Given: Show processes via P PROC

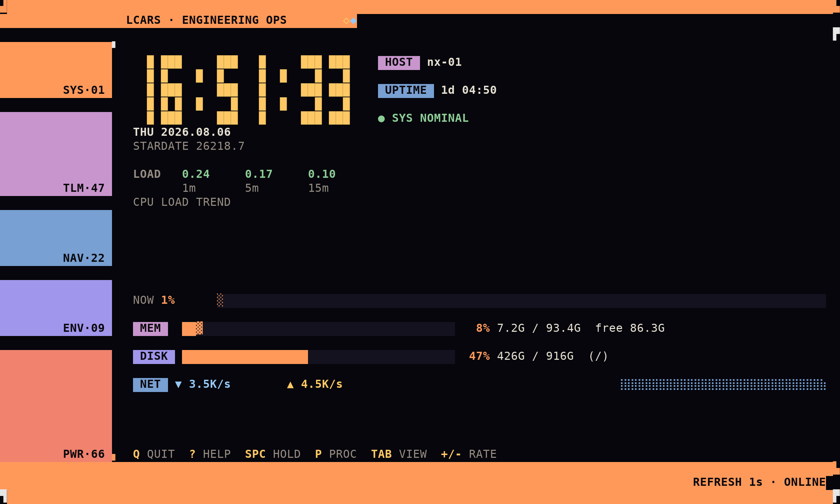Looking at the screenshot, I should [336, 454].
